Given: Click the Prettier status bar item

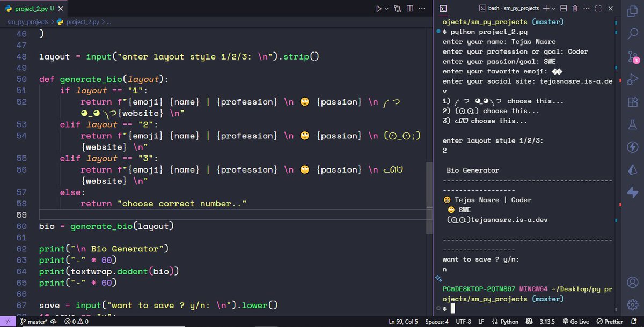Looking at the screenshot, I should point(609,322).
